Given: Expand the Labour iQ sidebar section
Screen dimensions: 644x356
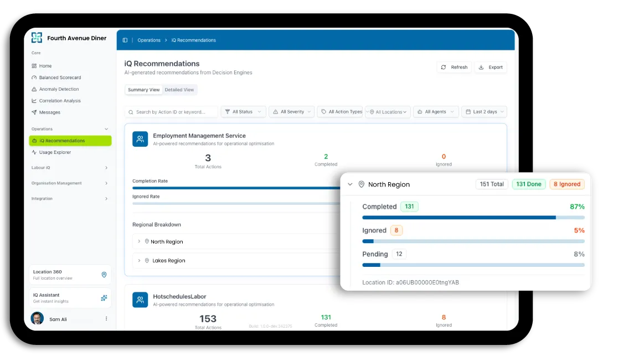Looking at the screenshot, I should pos(106,168).
